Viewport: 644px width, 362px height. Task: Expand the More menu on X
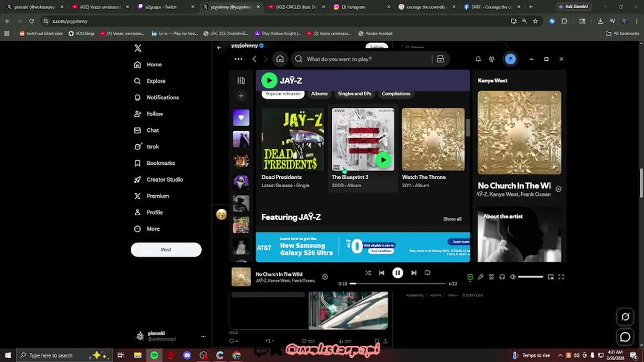[x=147, y=229]
